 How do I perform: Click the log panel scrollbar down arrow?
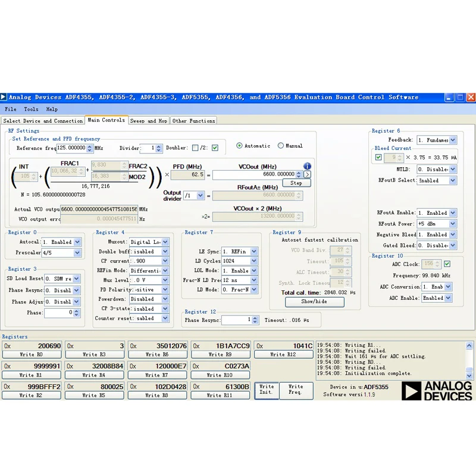click(469, 376)
